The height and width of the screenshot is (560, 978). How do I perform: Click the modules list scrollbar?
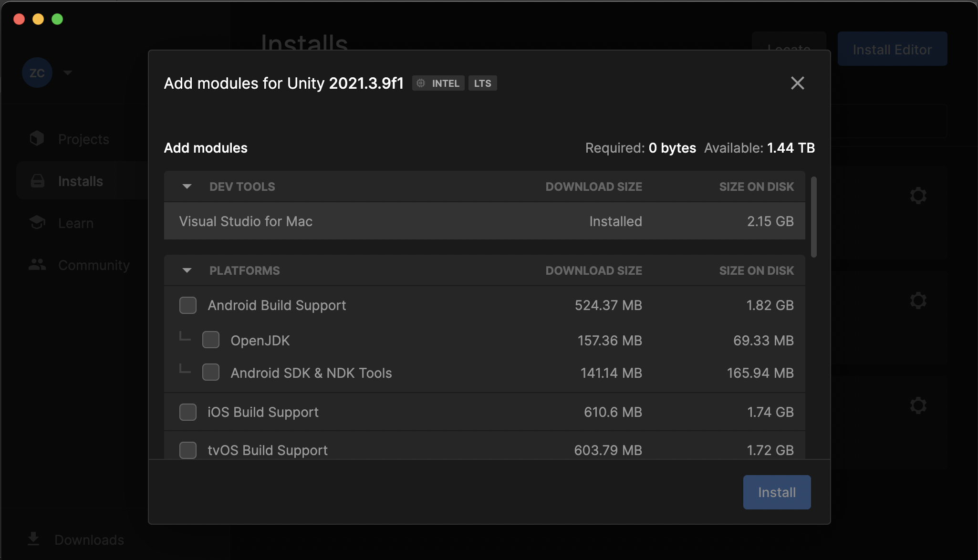[x=814, y=217]
